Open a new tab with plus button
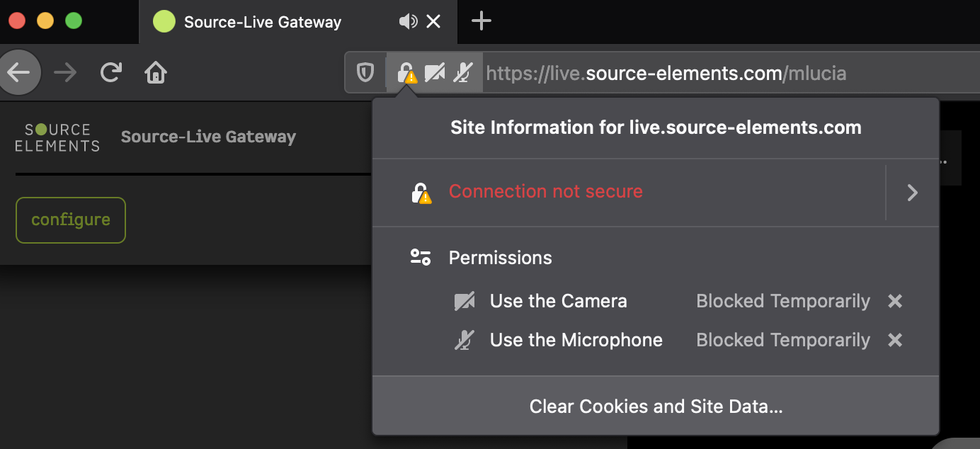Image resolution: width=980 pixels, height=449 pixels. click(x=481, y=21)
